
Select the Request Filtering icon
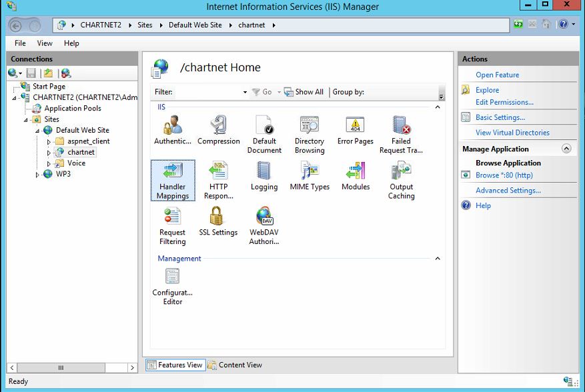(172, 226)
